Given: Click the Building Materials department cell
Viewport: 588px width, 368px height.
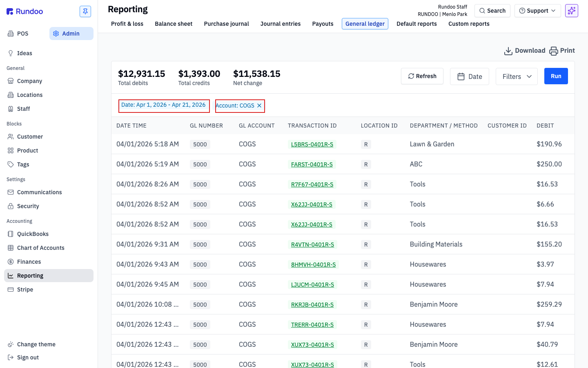Looking at the screenshot, I should pyautogui.click(x=436, y=244).
